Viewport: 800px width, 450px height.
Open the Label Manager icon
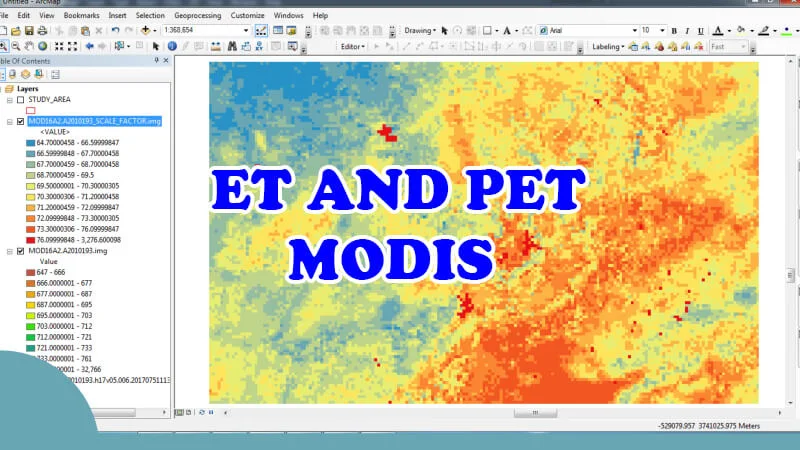point(633,47)
